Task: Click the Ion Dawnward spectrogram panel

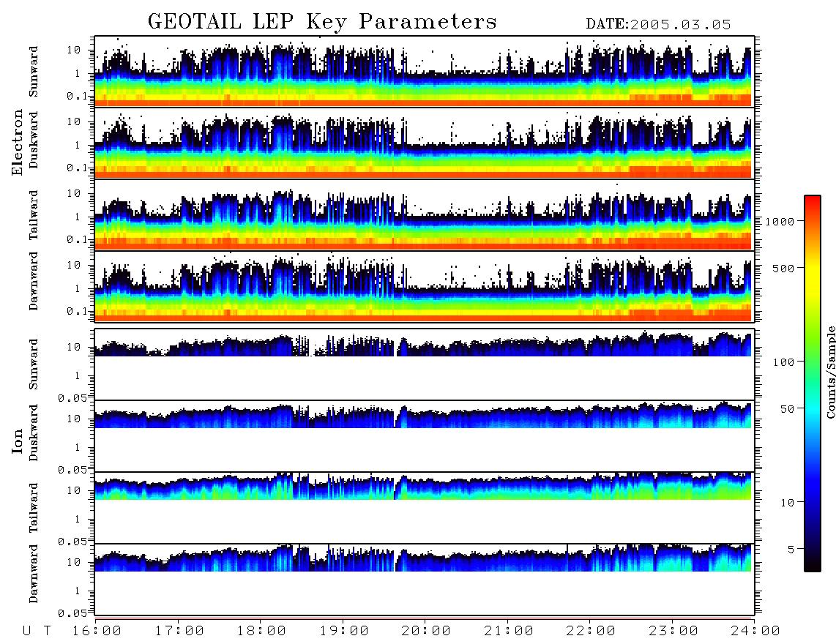Action: [x=425, y=580]
